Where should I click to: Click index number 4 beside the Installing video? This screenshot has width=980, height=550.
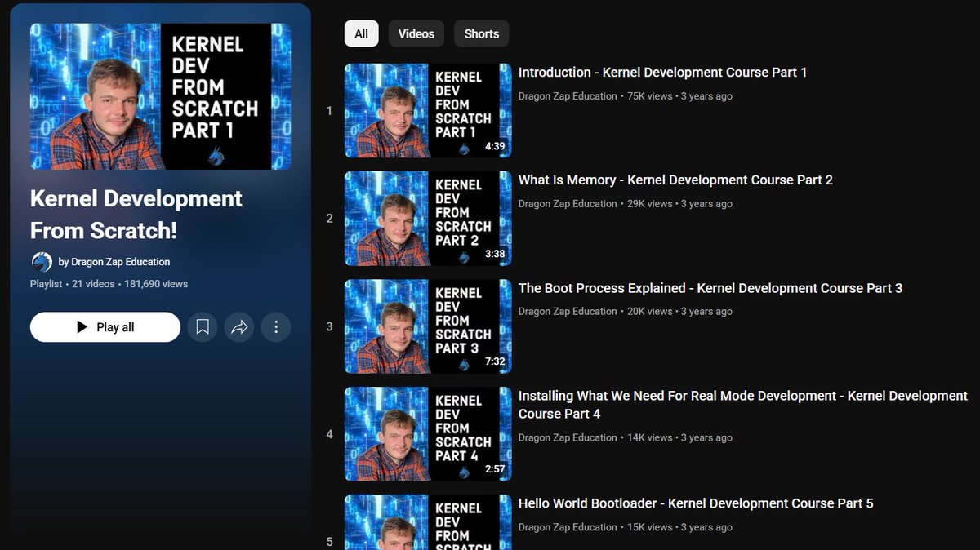click(x=329, y=434)
